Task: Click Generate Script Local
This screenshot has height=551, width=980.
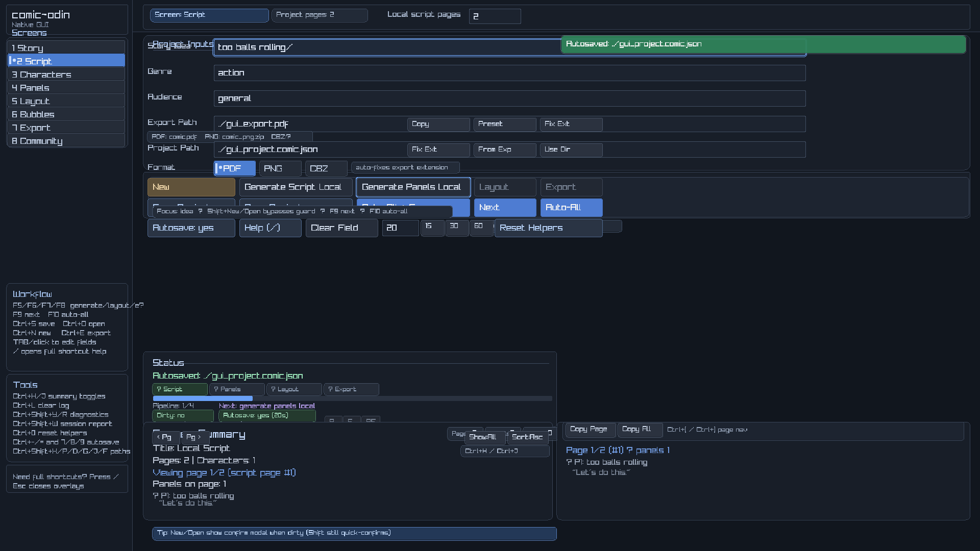Action: 296,187
